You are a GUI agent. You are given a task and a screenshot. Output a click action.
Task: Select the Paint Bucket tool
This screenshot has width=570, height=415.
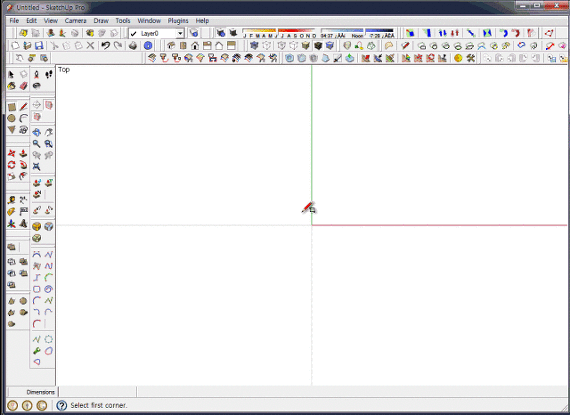(x=12, y=86)
